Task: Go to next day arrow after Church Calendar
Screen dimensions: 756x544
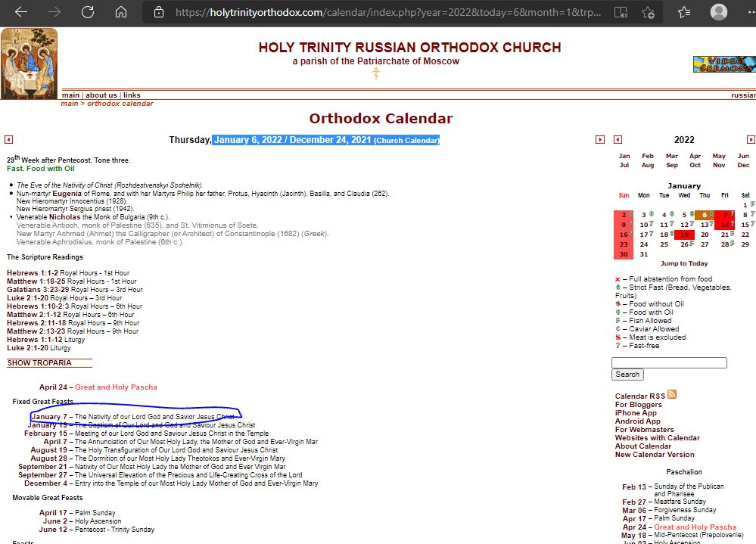Action: [x=600, y=140]
